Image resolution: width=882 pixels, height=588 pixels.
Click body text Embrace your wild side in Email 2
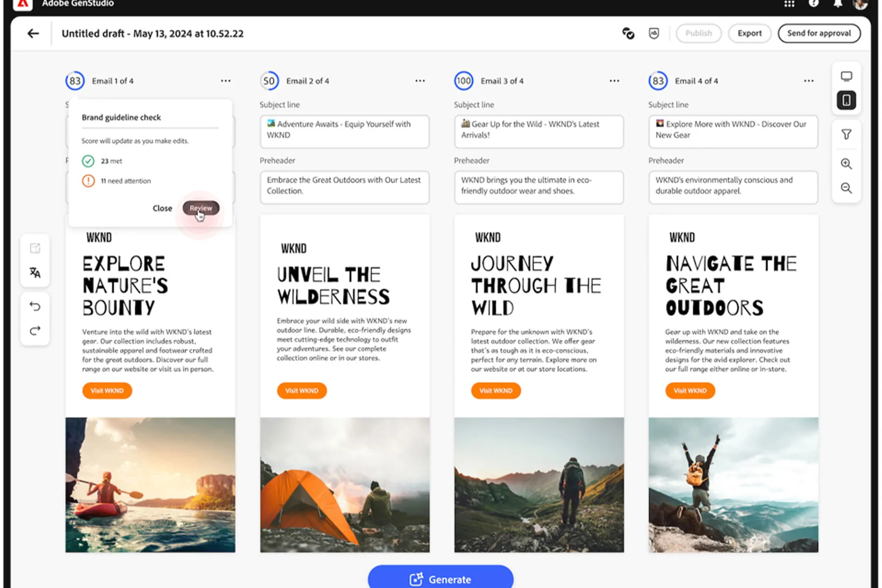click(x=343, y=339)
